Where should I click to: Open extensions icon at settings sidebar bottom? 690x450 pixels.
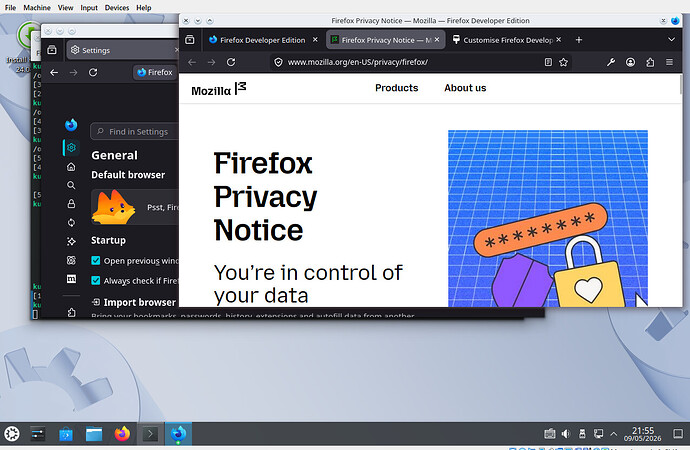pyautogui.click(x=71, y=312)
